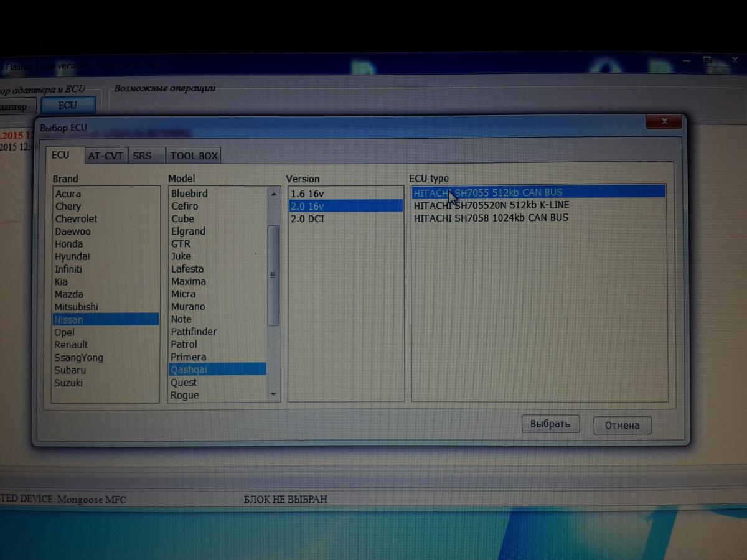Viewport: 747px width, 560px height.
Task: Pick Maxima in Model list
Action: pyautogui.click(x=218, y=281)
